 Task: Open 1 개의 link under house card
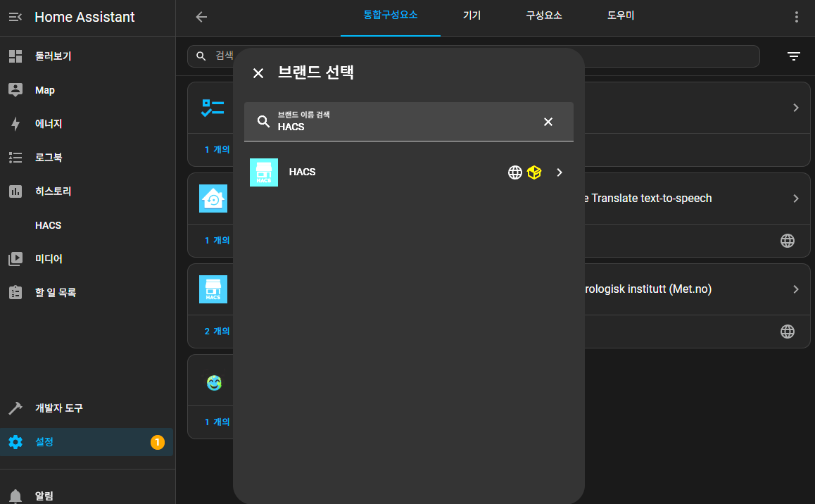click(217, 240)
